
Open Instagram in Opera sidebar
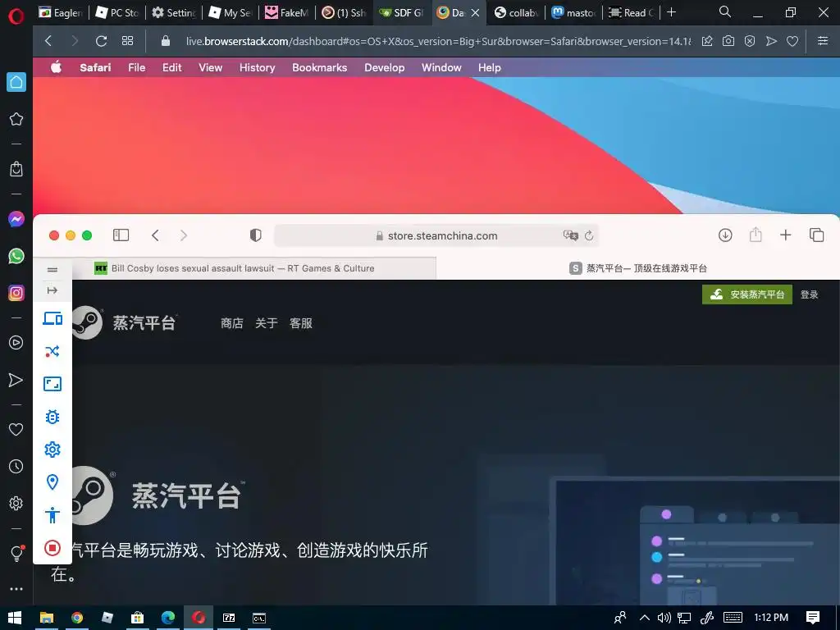pyautogui.click(x=16, y=293)
